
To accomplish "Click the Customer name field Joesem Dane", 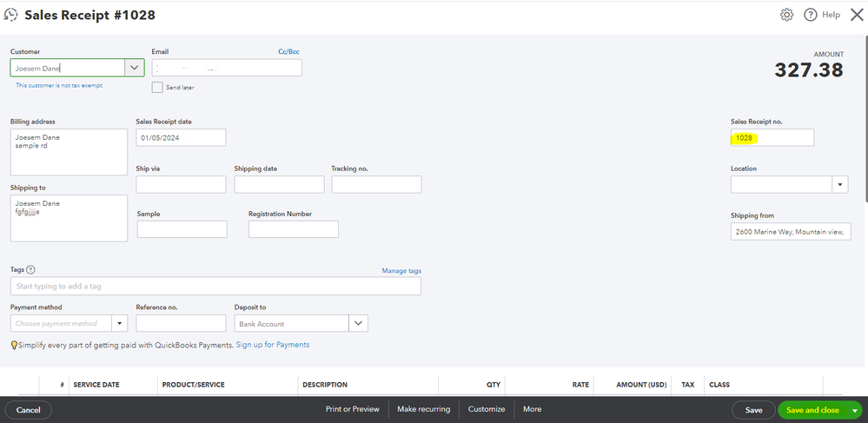I will click(x=68, y=68).
